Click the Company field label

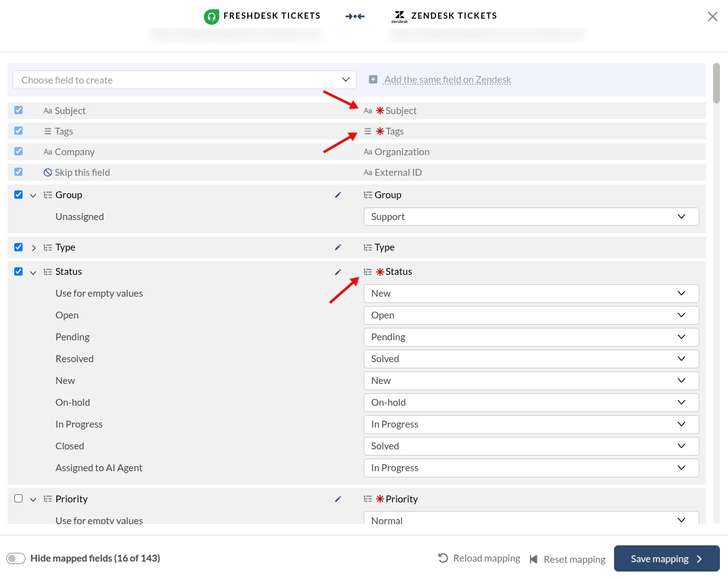pyautogui.click(x=75, y=152)
